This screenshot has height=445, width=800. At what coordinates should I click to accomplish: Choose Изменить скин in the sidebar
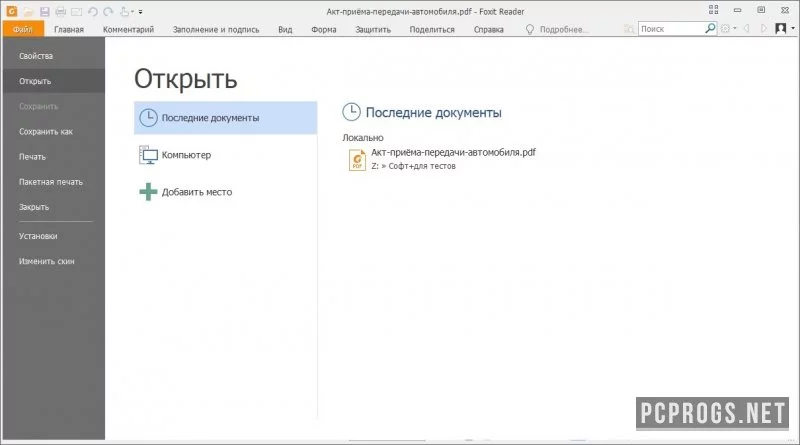(53, 261)
